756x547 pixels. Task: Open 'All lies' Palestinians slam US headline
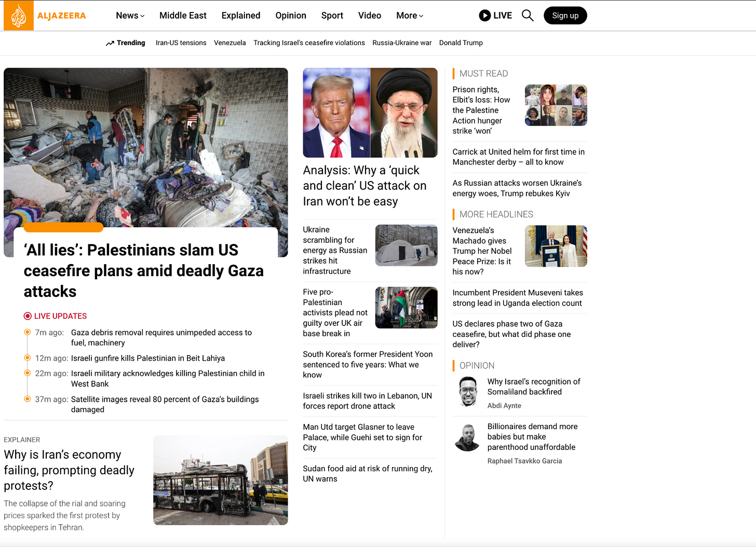click(x=144, y=271)
